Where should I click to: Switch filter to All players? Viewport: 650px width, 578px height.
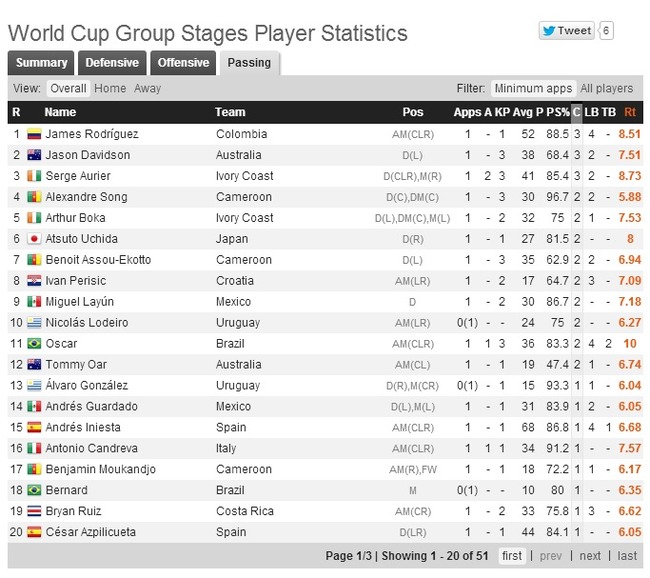(x=606, y=88)
